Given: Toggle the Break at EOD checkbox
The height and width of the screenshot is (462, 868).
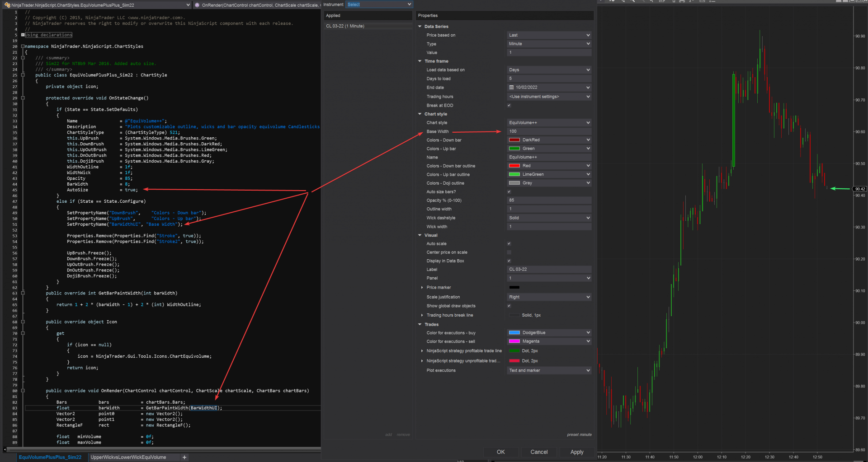Looking at the screenshot, I should point(509,105).
